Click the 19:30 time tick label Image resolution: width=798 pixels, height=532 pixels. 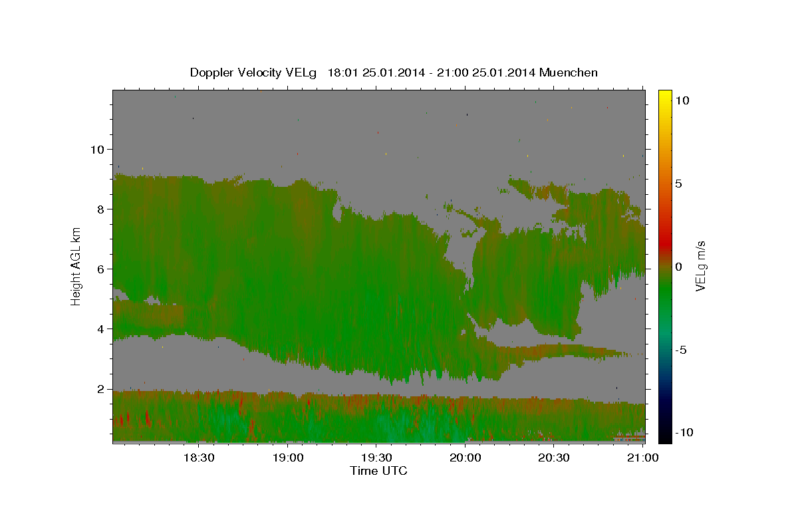point(376,458)
